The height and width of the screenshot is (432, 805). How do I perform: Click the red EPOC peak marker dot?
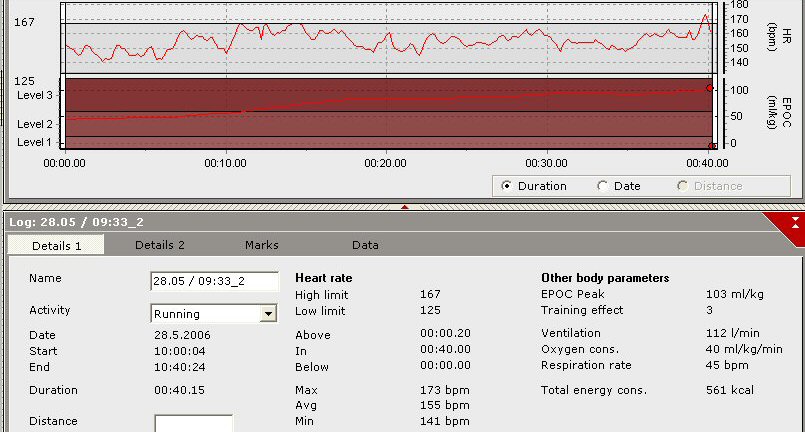[x=709, y=88]
